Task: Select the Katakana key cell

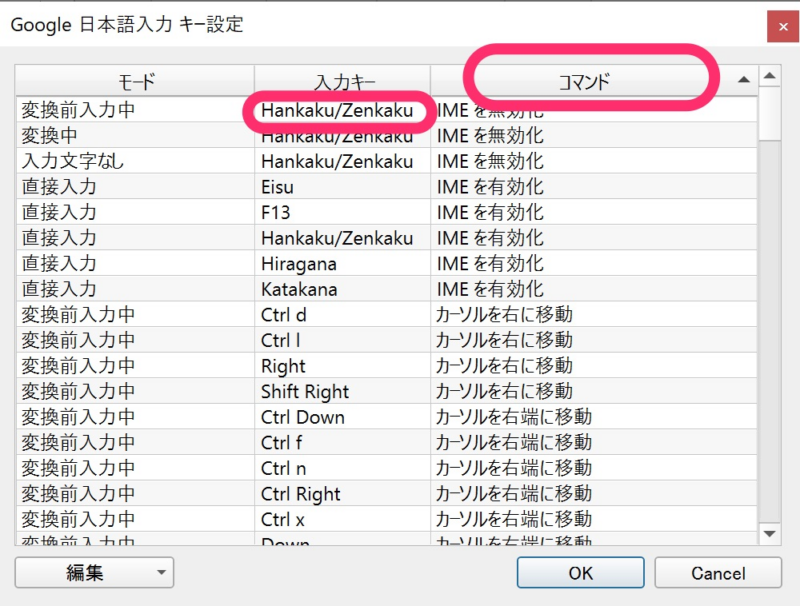Action: pos(342,289)
